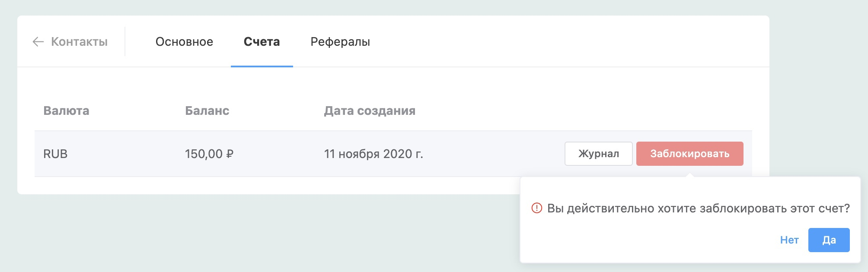The height and width of the screenshot is (272, 868).
Task: Open the Рефералы tab
Action: tap(340, 42)
